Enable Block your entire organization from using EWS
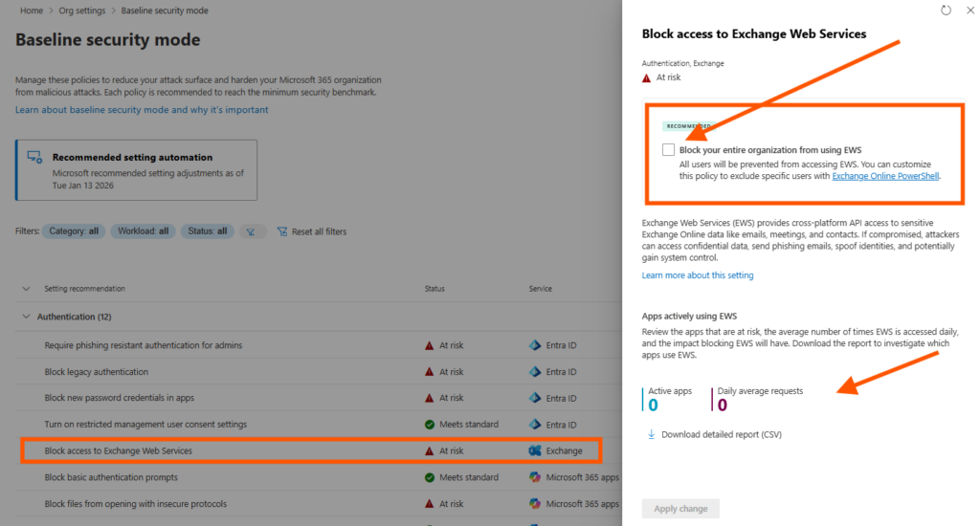This screenshot has width=980, height=526. pos(668,150)
